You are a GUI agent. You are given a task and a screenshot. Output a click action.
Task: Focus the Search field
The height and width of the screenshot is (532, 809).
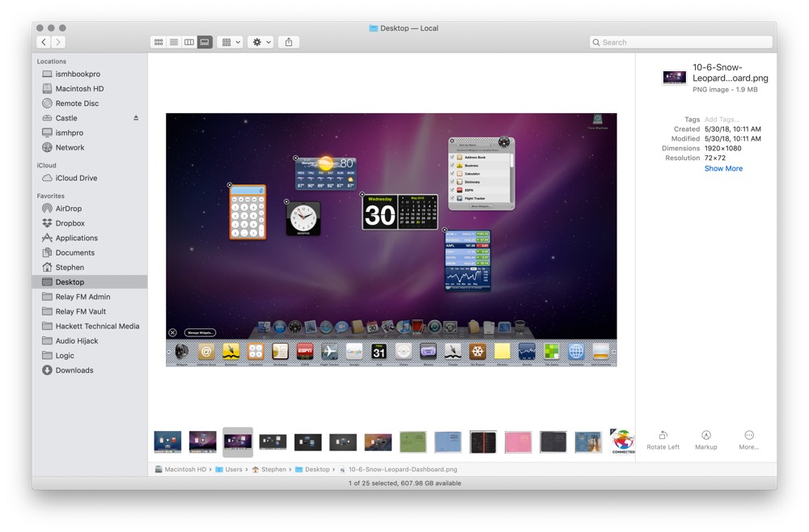680,42
